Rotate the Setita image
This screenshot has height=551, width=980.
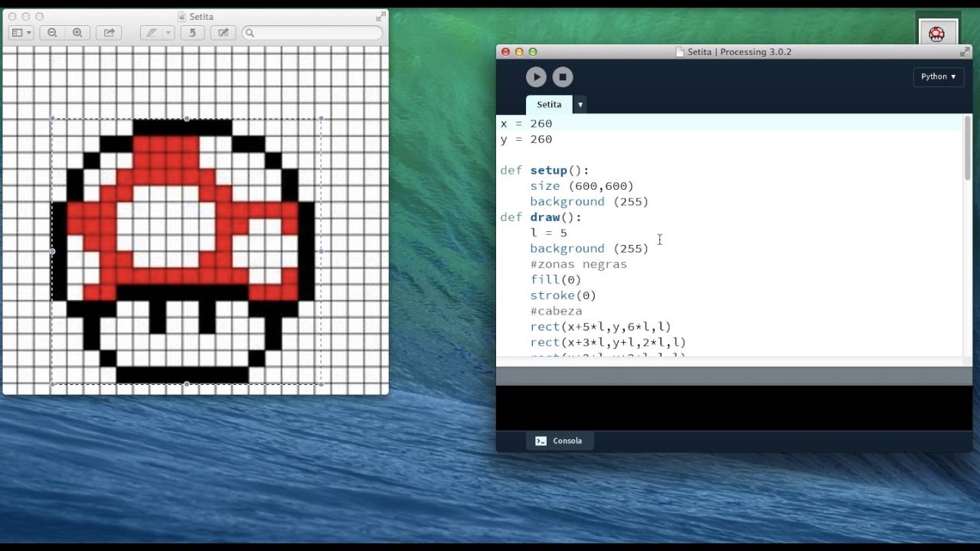[192, 33]
